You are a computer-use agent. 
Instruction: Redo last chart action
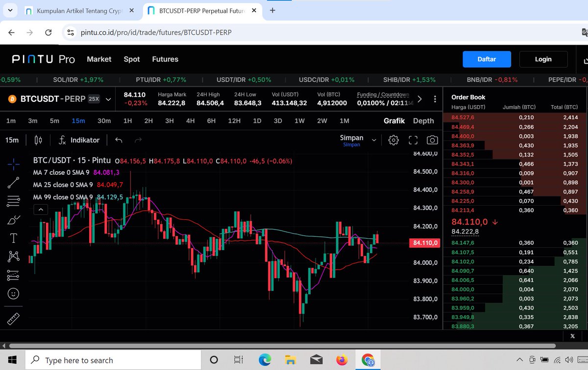click(x=138, y=140)
